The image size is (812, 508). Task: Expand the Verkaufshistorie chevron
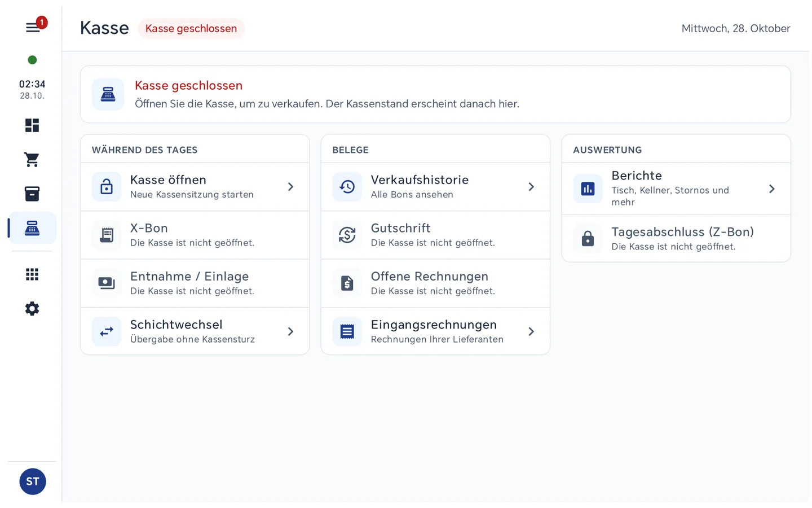tap(531, 187)
